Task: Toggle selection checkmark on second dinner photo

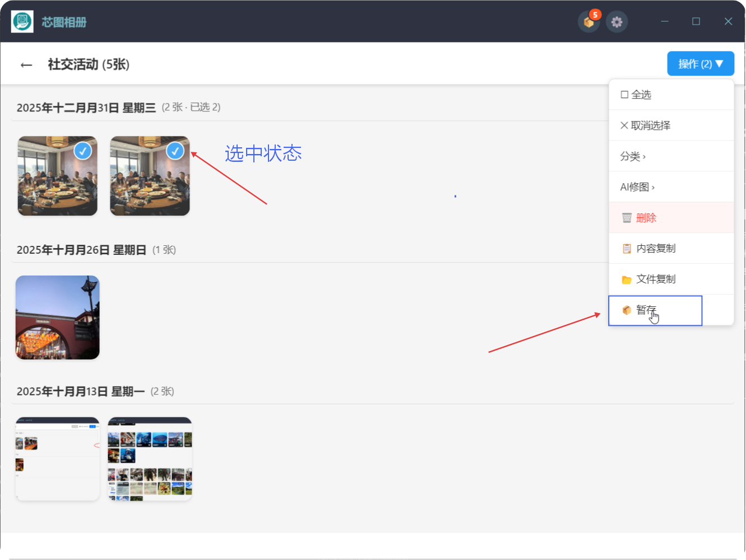Action: 175,151
